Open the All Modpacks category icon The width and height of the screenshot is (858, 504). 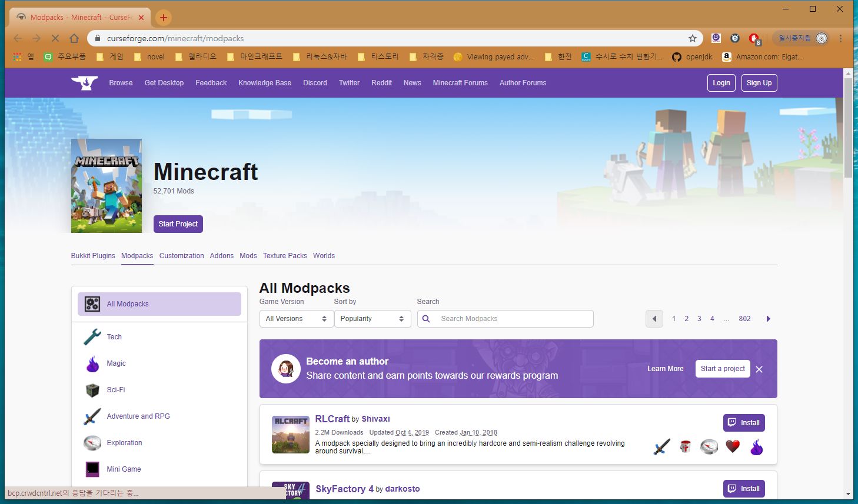click(x=92, y=304)
